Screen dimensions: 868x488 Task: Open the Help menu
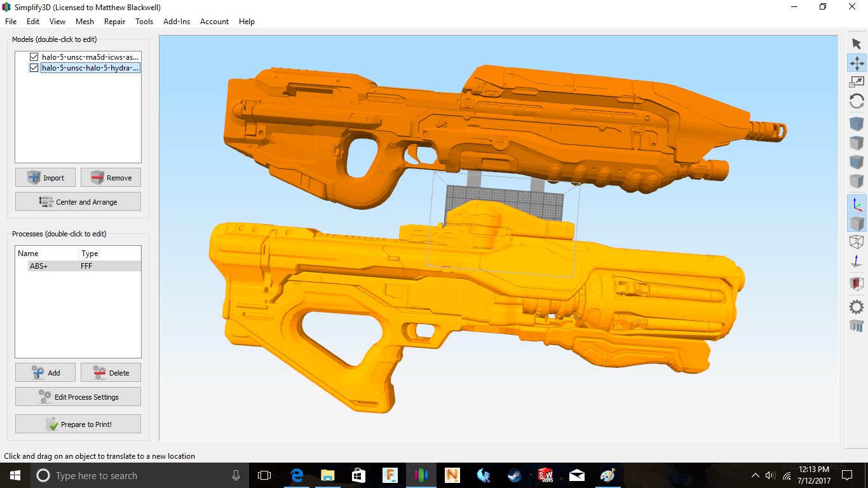tap(247, 21)
